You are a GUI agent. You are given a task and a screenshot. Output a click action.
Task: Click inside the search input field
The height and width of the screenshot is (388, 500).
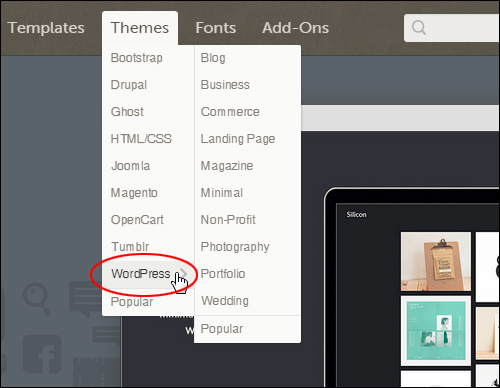pos(463,28)
